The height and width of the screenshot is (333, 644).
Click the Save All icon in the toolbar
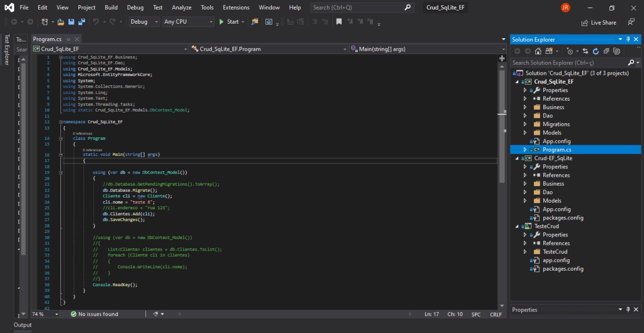click(81, 22)
